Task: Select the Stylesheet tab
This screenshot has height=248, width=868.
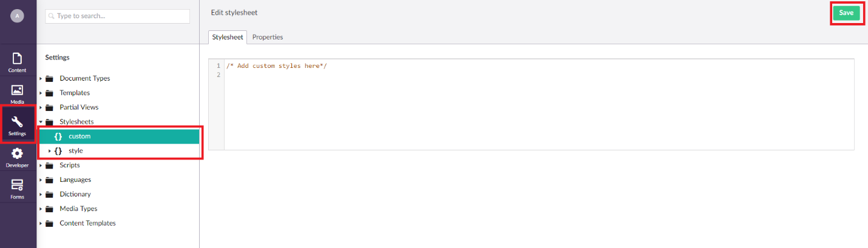Action: [228, 37]
